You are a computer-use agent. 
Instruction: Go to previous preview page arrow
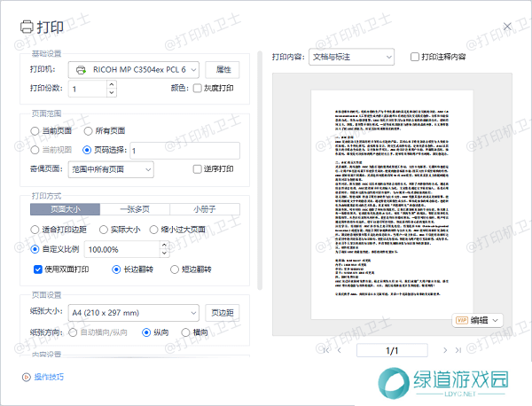click(x=340, y=350)
